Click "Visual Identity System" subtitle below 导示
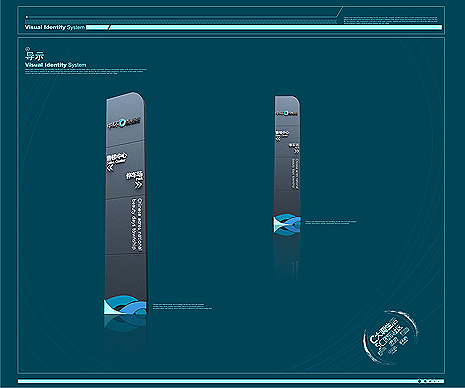This screenshot has width=465, height=388. pyautogui.click(x=55, y=65)
